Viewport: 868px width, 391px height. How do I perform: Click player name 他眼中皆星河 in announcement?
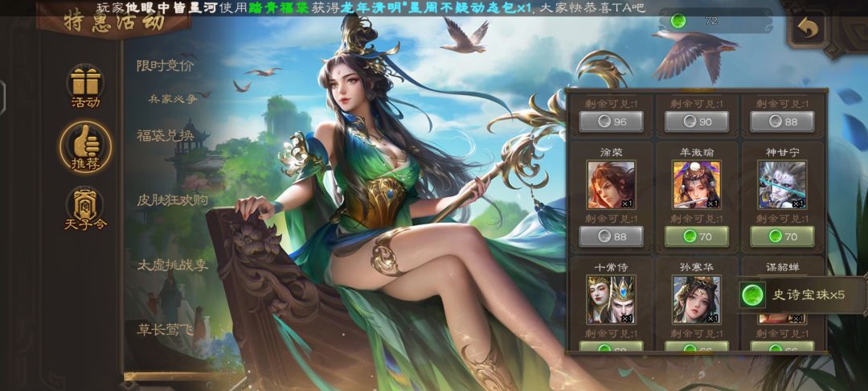point(171,8)
